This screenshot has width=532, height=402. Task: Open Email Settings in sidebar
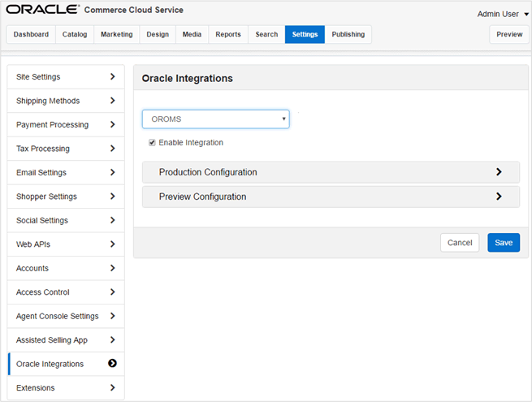coord(66,172)
